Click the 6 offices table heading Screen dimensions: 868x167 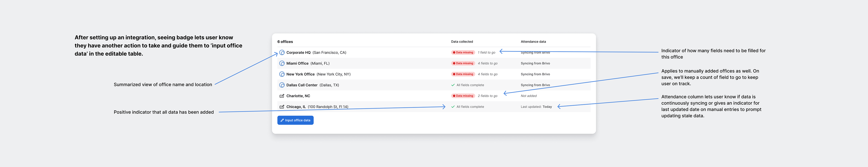coord(285,42)
